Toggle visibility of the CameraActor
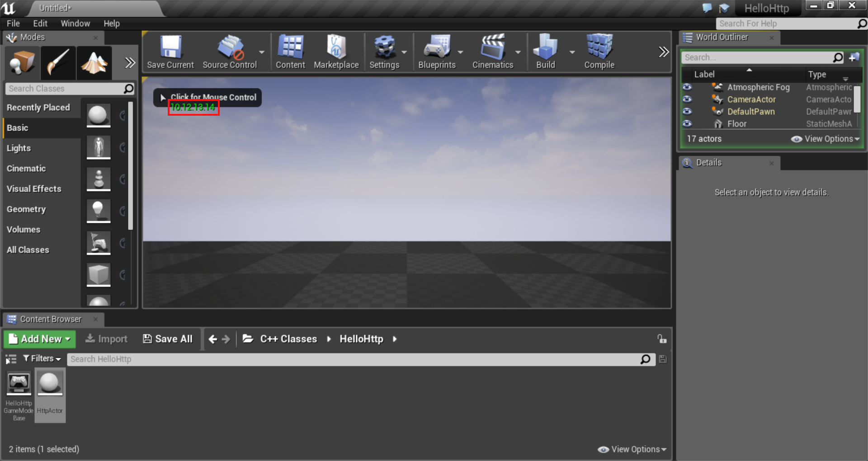 coord(687,99)
